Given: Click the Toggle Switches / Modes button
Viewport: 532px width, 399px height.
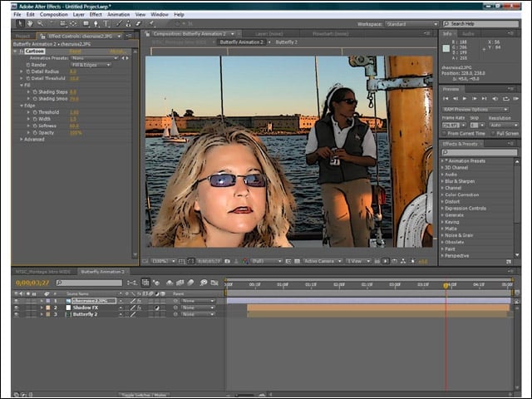Looking at the screenshot, I should (x=144, y=395).
